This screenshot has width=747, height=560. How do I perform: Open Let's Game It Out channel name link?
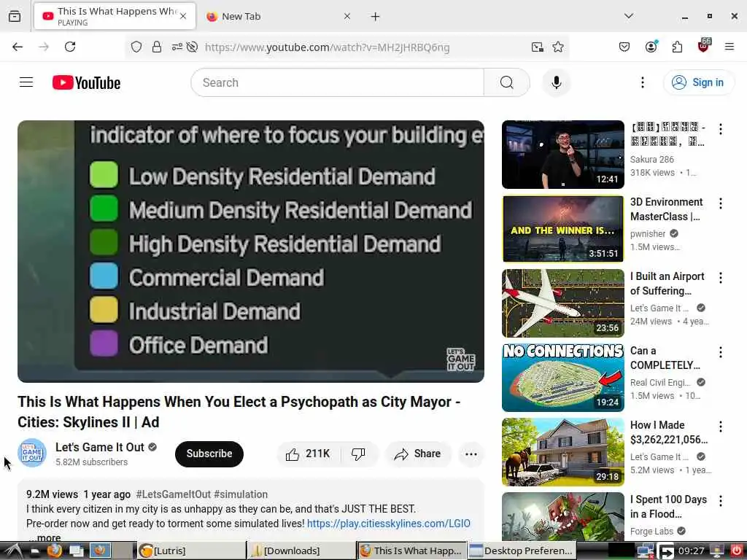tap(99, 447)
